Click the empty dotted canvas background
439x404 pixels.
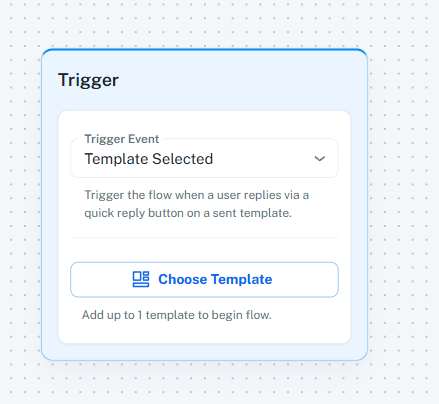point(403,200)
